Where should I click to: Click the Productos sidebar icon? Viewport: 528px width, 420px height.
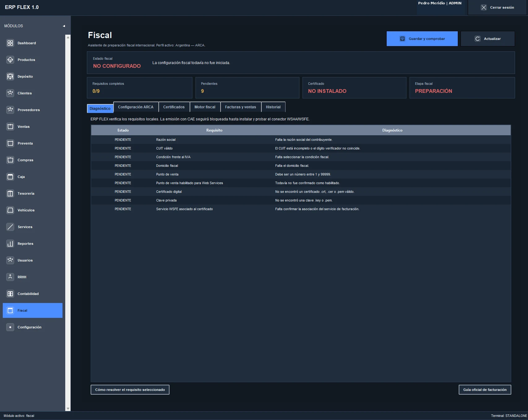coord(10,60)
